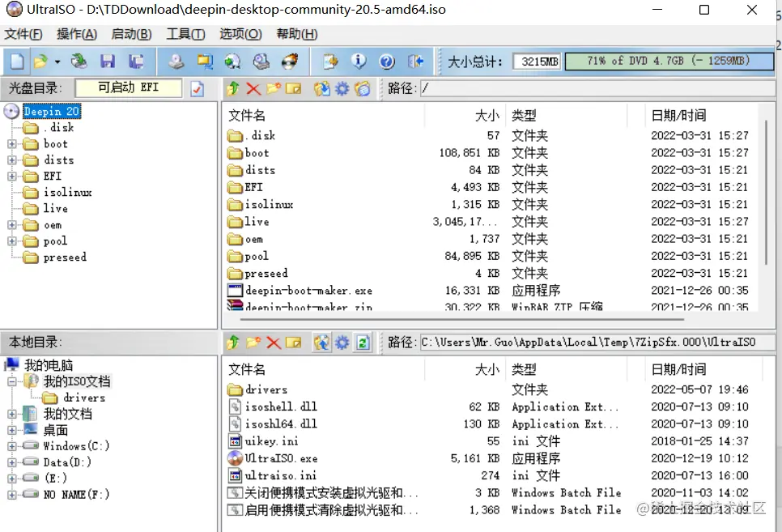Click the disc file list vertical scrollbar
This screenshot has width=782, height=532.
[766, 192]
